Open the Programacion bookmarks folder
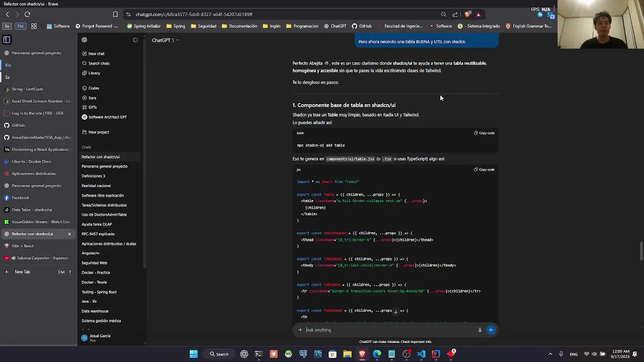644x362 pixels. click(x=302, y=26)
